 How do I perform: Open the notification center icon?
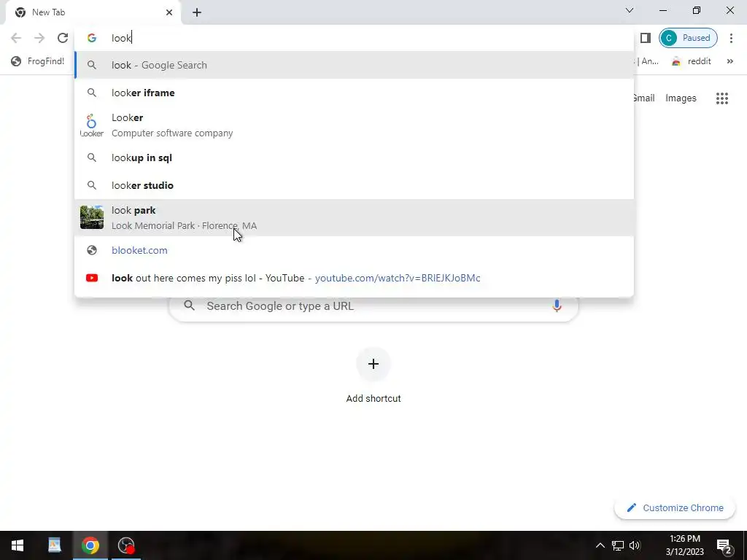point(723,545)
